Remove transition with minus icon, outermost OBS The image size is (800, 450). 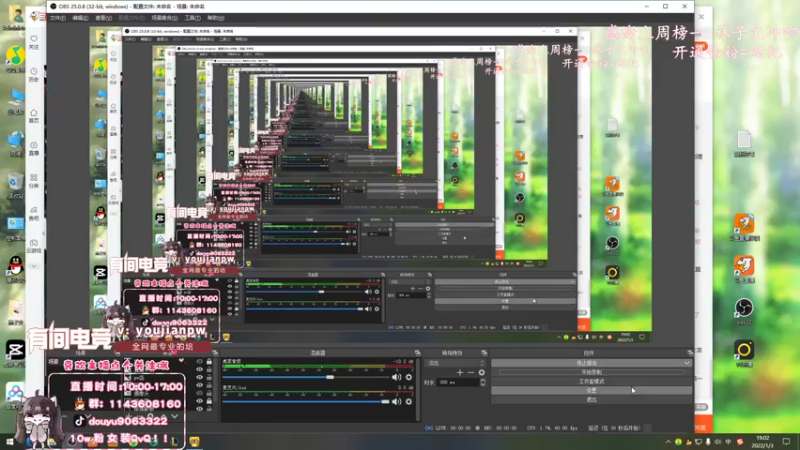pos(470,372)
